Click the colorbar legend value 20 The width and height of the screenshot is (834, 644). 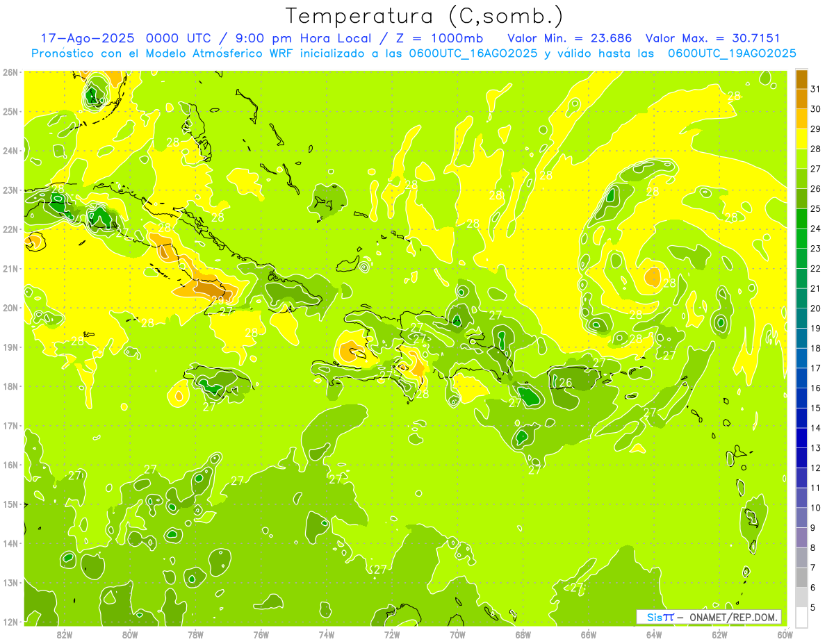click(x=815, y=308)
